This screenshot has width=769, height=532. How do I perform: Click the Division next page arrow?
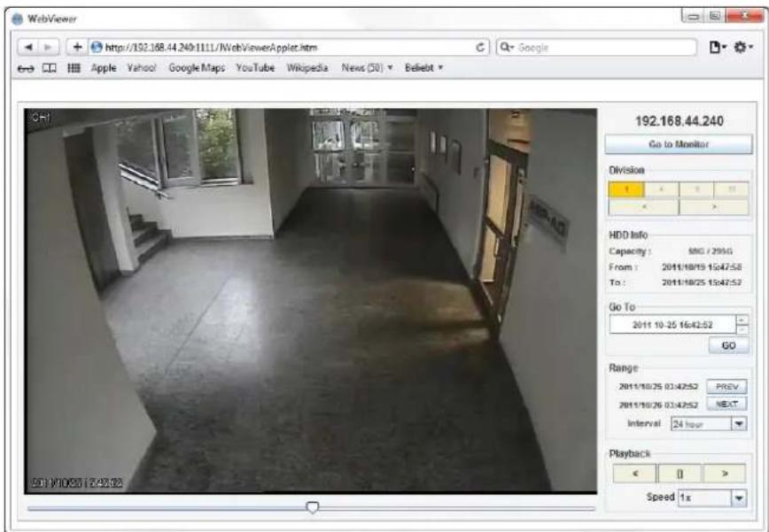pos(714,207)
